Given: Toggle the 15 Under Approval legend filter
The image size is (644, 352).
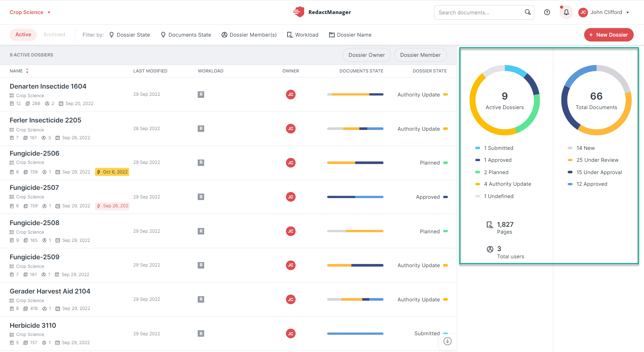Looking at the screenshot, I should coord(595,172).
